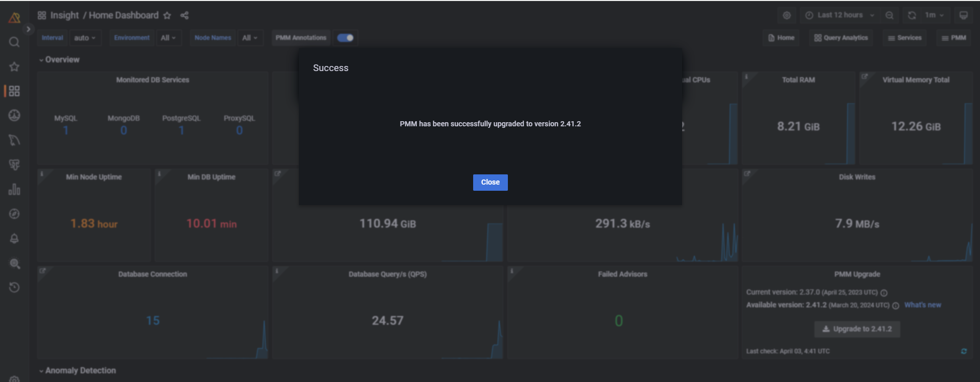Click the Database Connection panel link corner
The height and width of the screenshot is (382, 980).
tap(42, 271)
